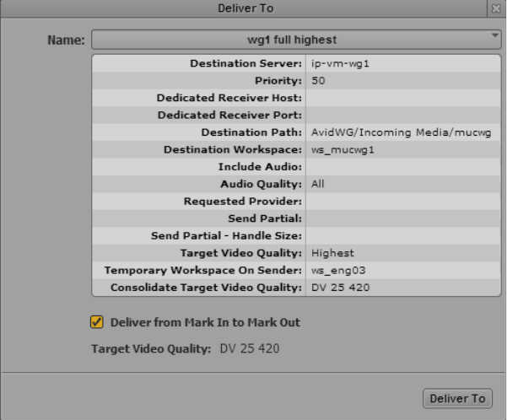Select the wg1 full highest profile field
The image size is (507, 420).
296,40
